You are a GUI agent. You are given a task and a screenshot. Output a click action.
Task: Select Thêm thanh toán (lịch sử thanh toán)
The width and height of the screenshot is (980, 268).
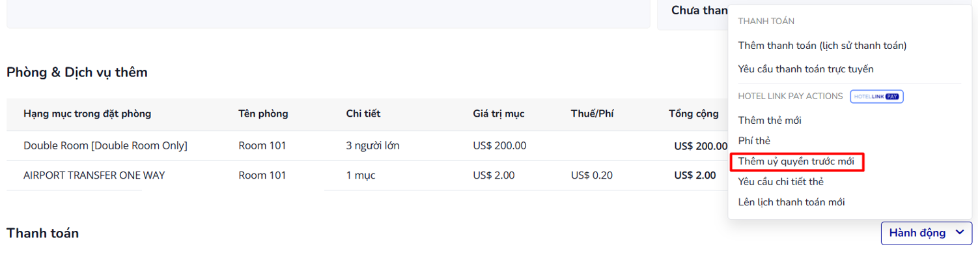pyautogui.click(x=822, y=46)
